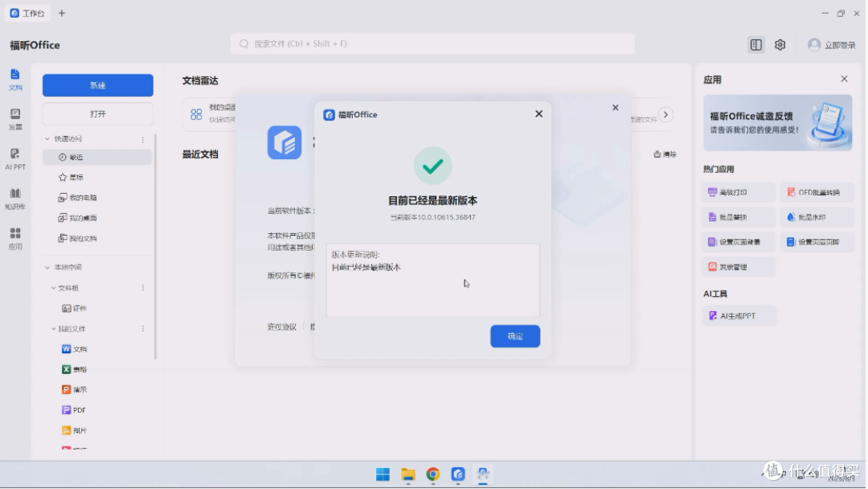Toggle the panel layout icon near settings
The image size is (868, 489).
coord(756,45)
